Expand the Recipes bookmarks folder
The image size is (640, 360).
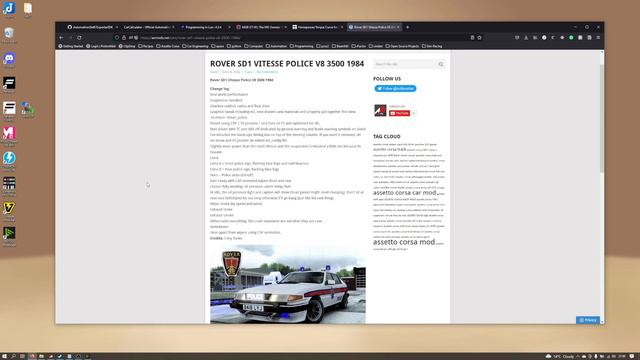pyautogui.click(x=146, y=46)
